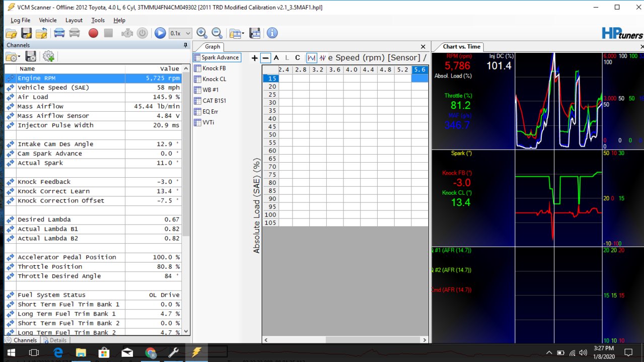Toggle the A mode in graph toolbar

point(276,58)
